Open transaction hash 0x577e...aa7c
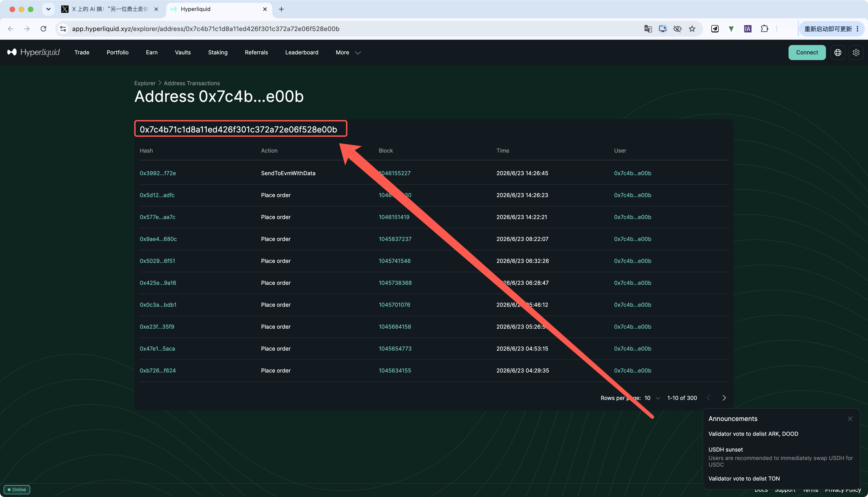This screenshot has height=497, width=868. click(157, 217)
